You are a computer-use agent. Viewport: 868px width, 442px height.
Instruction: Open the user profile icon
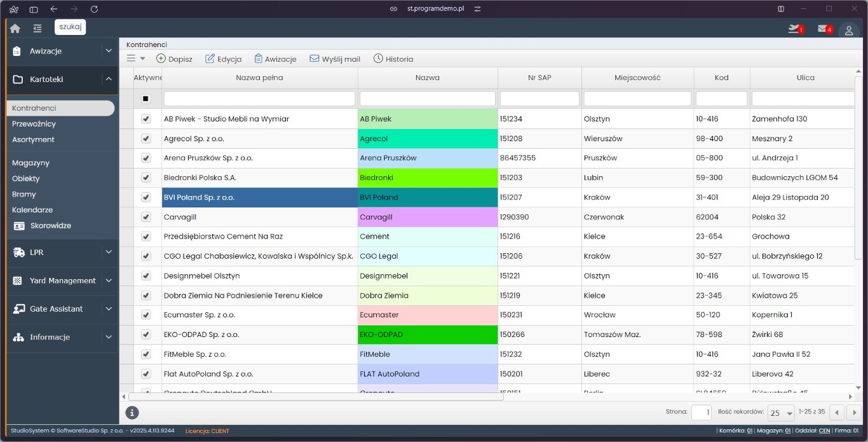849,30
